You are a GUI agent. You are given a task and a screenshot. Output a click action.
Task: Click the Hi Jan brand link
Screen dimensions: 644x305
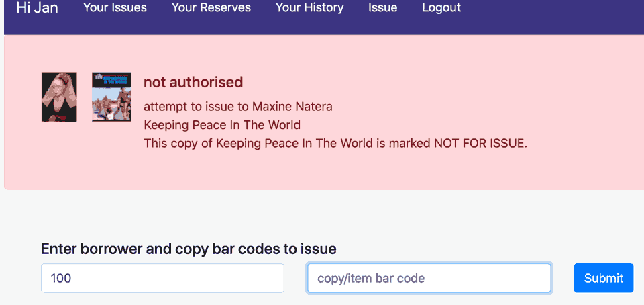pyautogui.click(x=37, y=8)
